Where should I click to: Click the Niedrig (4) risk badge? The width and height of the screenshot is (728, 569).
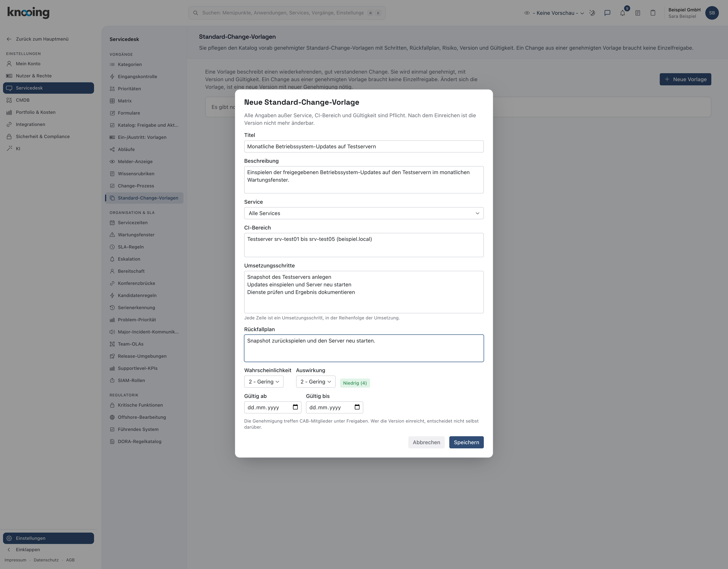coord(355,383)
